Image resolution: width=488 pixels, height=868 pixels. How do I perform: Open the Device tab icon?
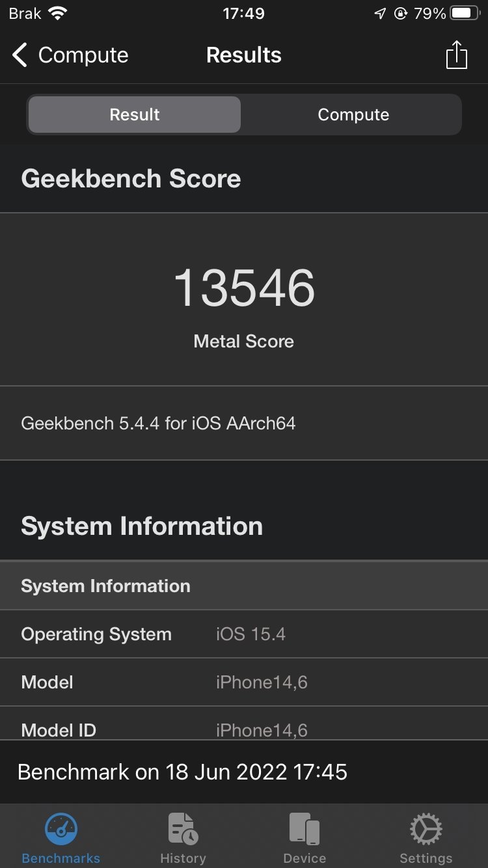[x=305, y=829]
